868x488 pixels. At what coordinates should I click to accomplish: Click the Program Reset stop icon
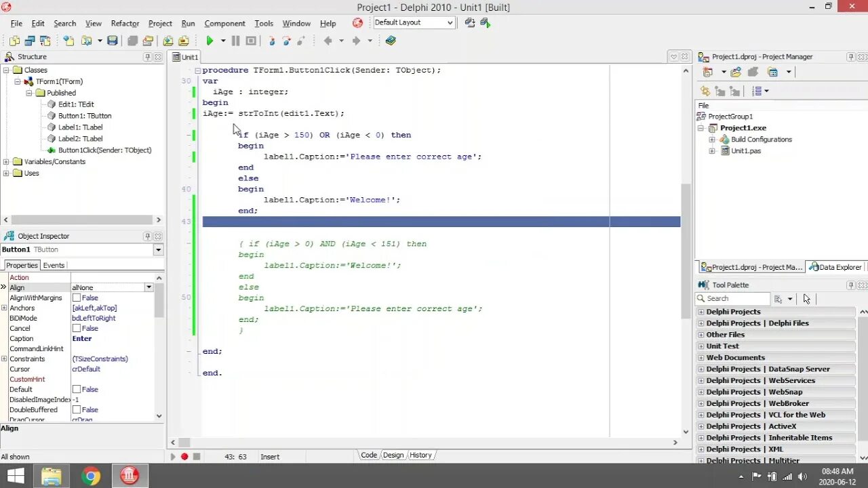click(251, 41)
